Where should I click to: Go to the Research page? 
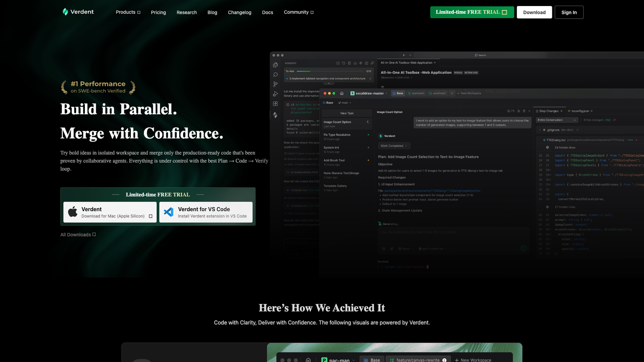pos(187,12)
